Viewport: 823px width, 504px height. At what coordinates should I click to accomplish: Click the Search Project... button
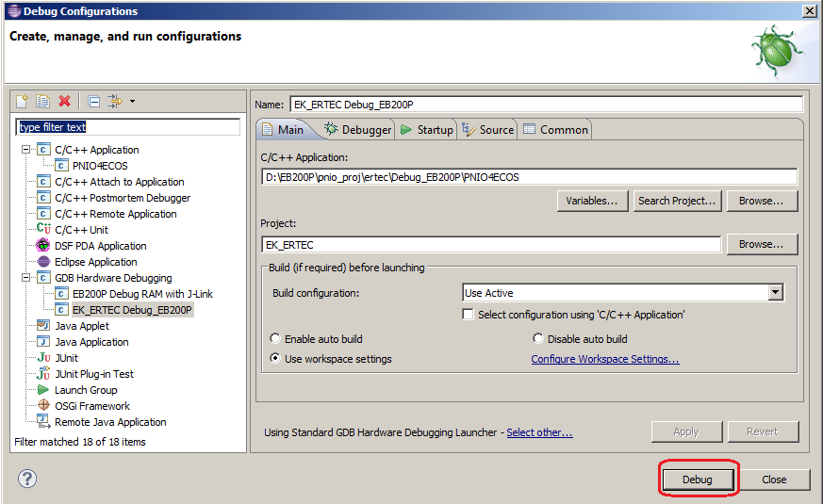click(677, 201)
